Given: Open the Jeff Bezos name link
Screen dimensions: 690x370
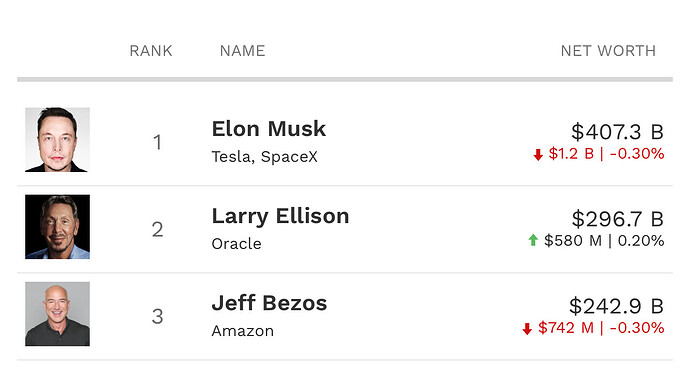Looking at the screenshot, I should coord(269,303).
